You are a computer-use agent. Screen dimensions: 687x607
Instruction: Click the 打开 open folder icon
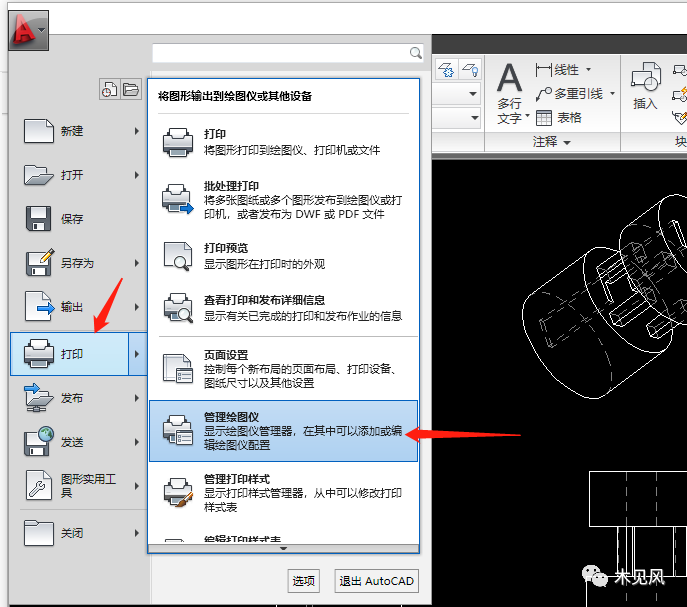coord(39,175)
